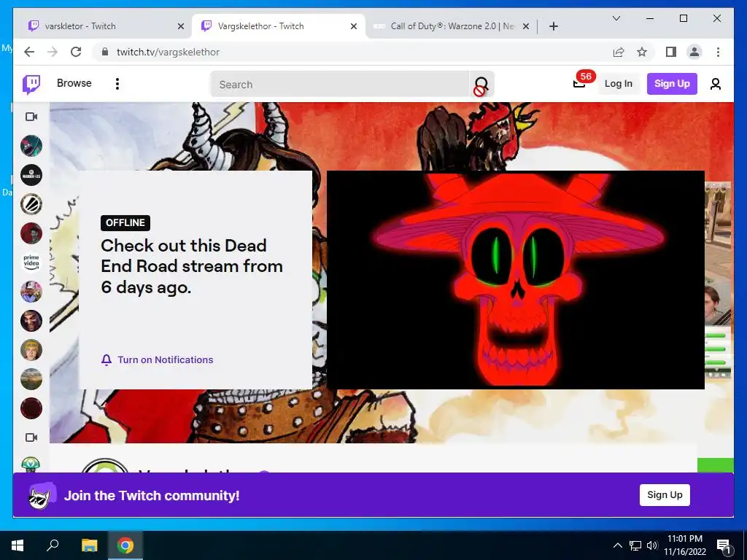Open File Explorer from the taskbar

89,545
